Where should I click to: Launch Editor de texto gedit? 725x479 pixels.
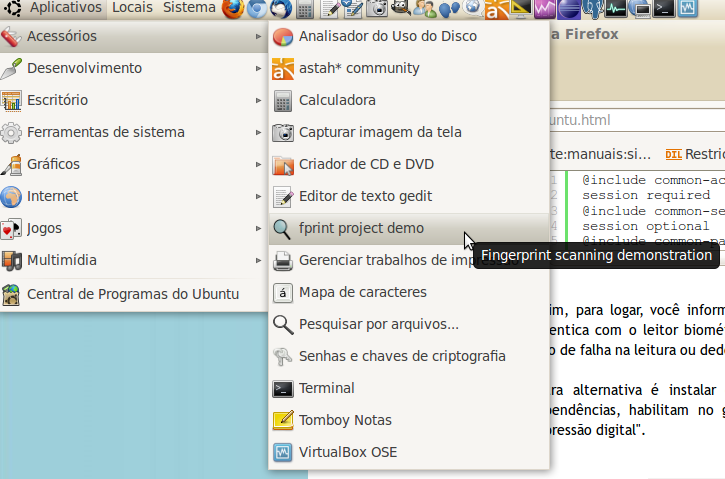click(x=365, y=196)
